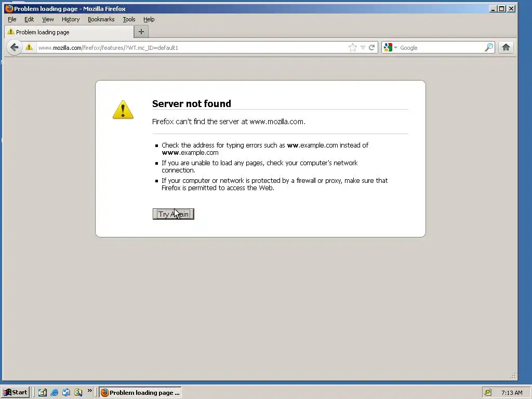This screenshot has height=399, width=532.
Task: Open the History menu
Action: (x=71, y=19)
